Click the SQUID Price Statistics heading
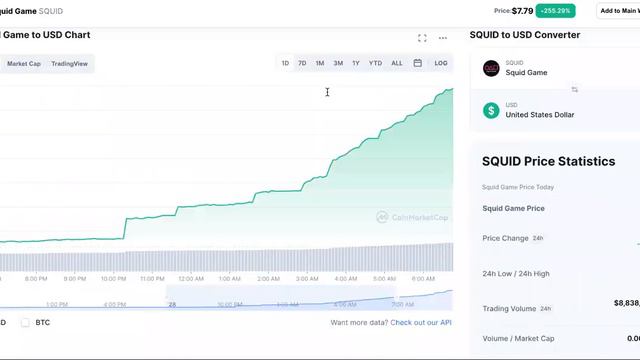640x360 pixels. [549, 161]
